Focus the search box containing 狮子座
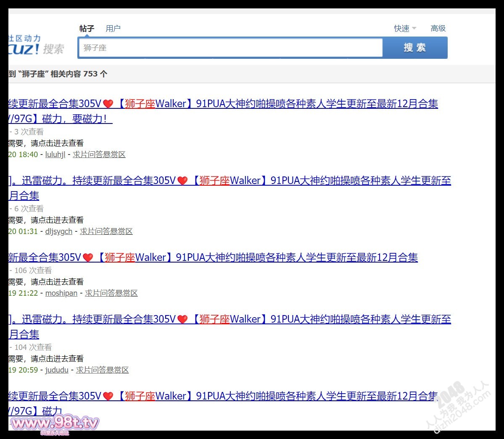504x439 pixels. point(230,48)
